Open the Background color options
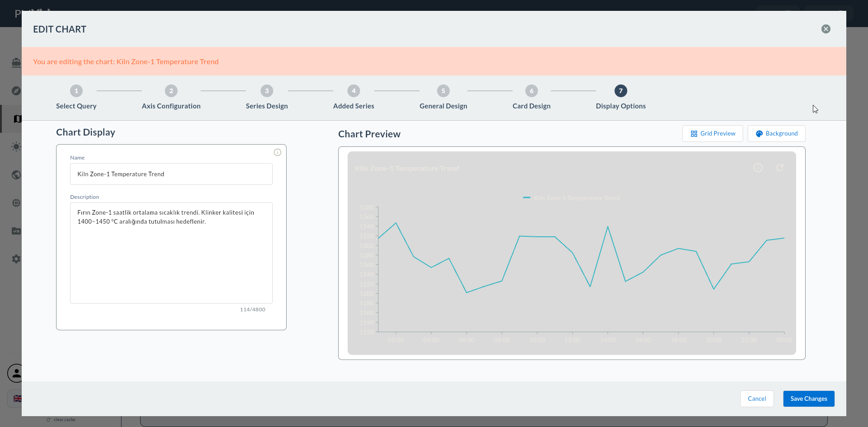 (x=776, y=133)
